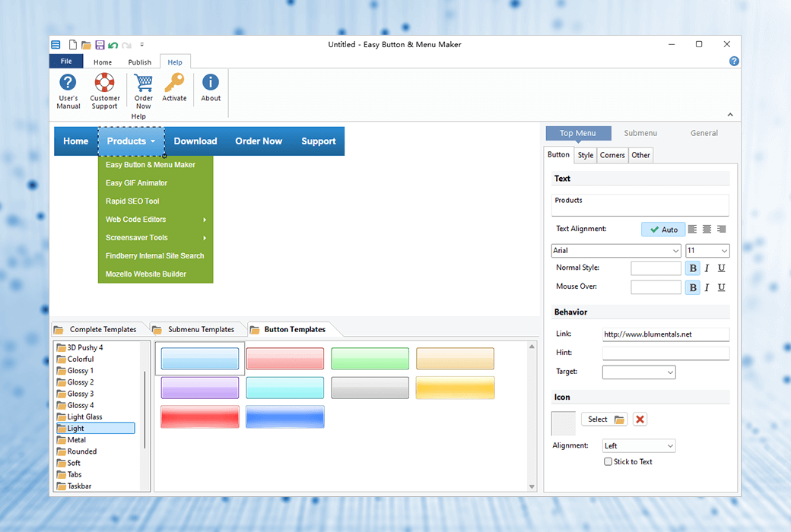Open the 3D Pushy 4 template folder
This screenshot has width=791, height=532.
(x=80, y=347)
